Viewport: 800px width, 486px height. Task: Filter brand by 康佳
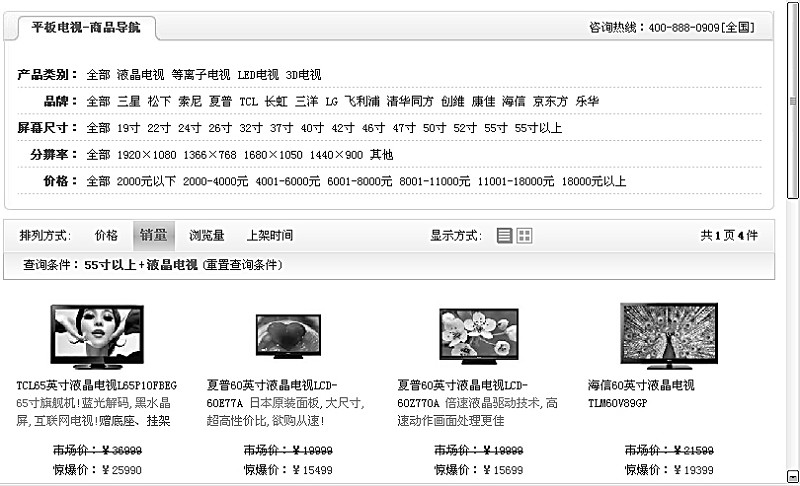[x=483, y=101]
